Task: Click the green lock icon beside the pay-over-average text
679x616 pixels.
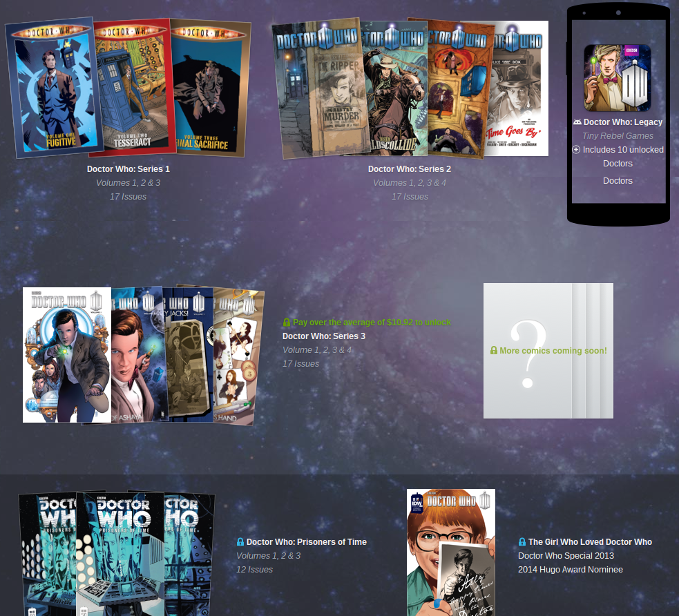Action: coord(286,323)
